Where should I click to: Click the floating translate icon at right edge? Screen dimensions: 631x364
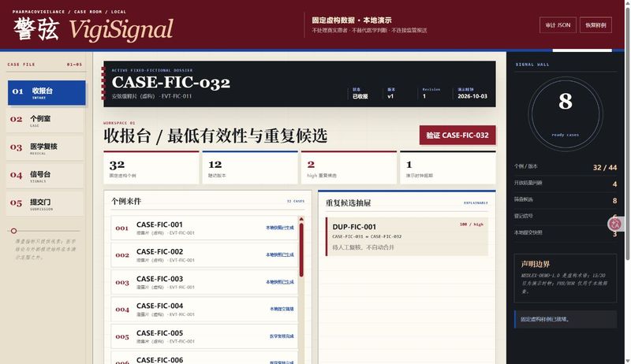tap(615, 224)
